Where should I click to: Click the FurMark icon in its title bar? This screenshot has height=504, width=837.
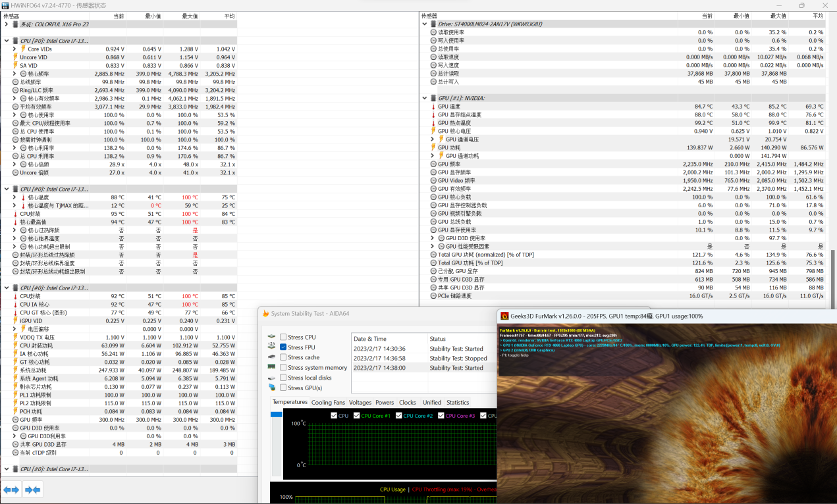pyautogui.click(x=504, y=316)
